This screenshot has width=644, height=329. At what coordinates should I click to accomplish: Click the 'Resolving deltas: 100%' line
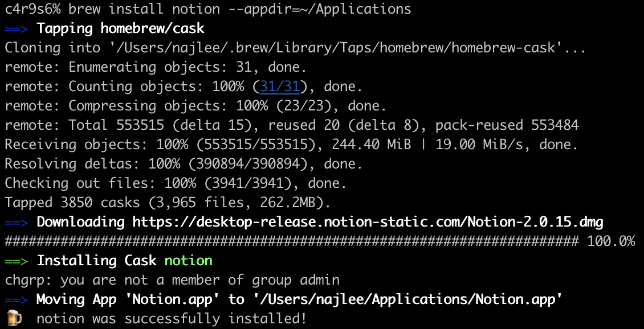click(184, 164)
